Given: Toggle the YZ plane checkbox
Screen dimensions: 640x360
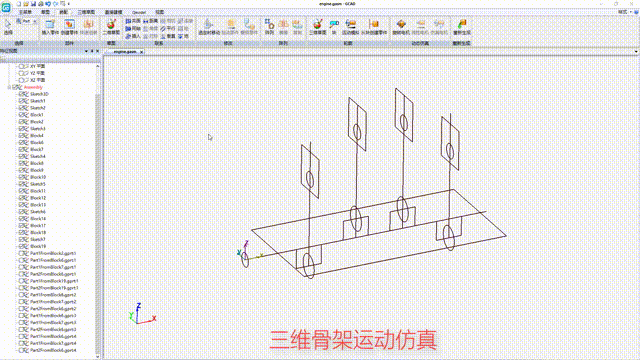Looking at the screenshot, I should pyautogui.click(x=21, y=73).
